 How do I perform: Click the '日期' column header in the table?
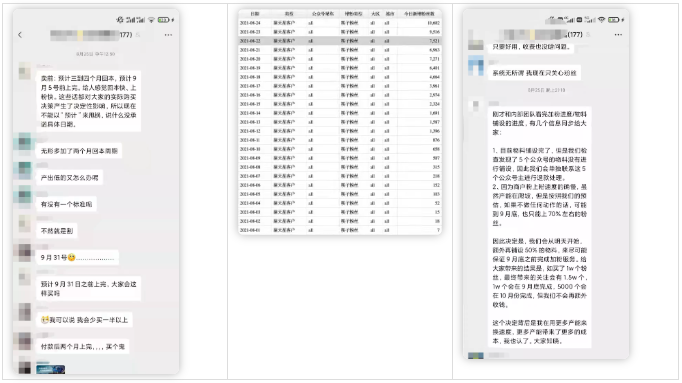click(x=255, y=14)
